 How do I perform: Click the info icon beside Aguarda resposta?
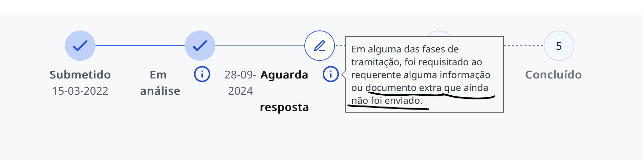click(330, 74)
